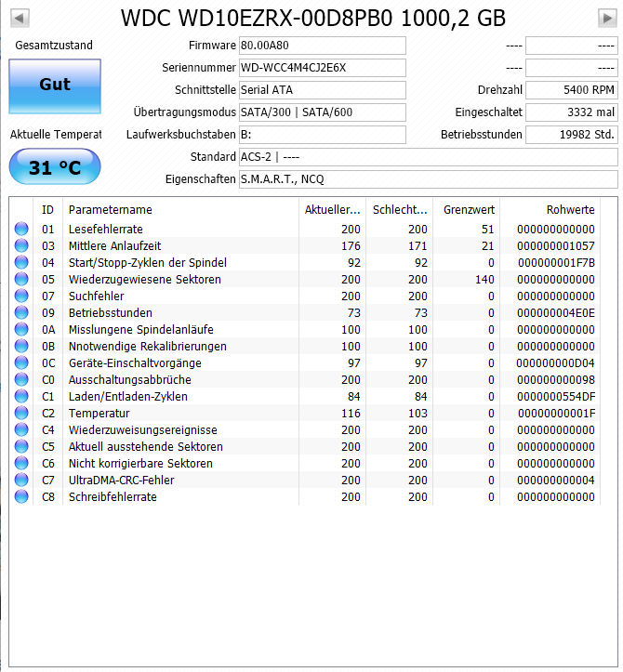623x672 pixels.
Task: Click status orb of UltraDMA-CRC-Fehler row
Action: 21,480
